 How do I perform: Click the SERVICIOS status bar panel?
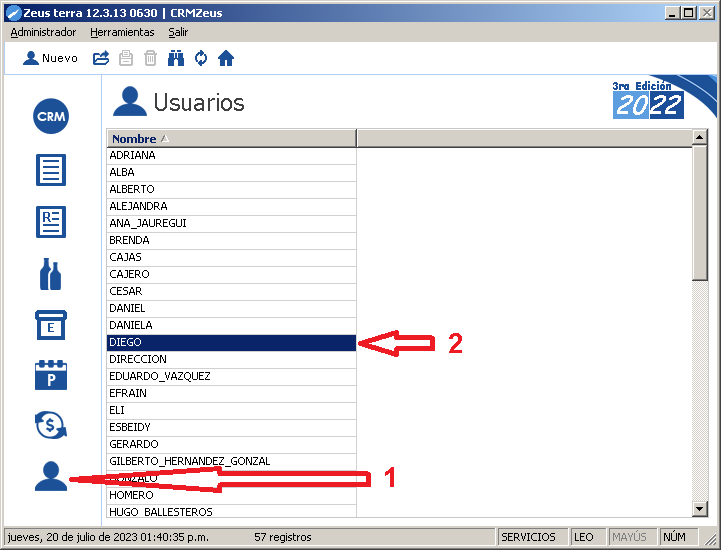pos(532,537)
